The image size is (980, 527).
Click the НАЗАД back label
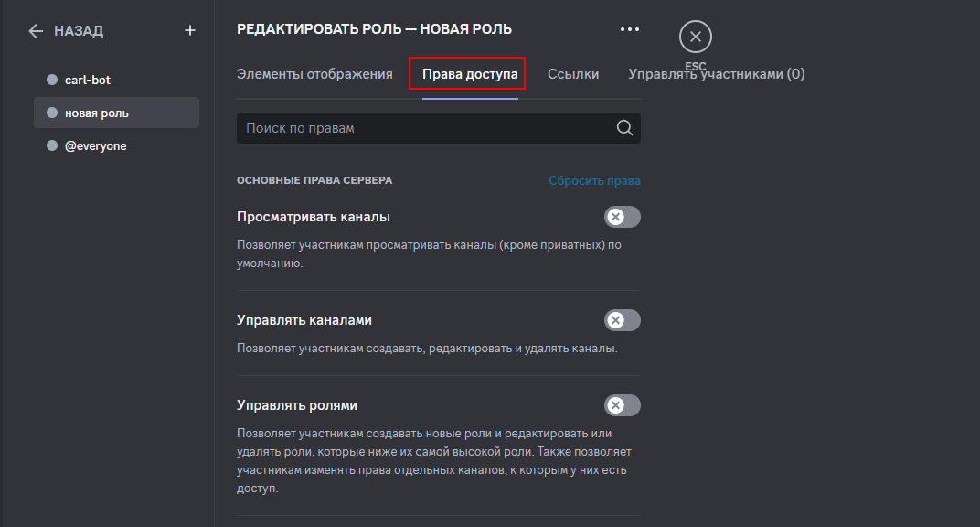pos(79,31)
